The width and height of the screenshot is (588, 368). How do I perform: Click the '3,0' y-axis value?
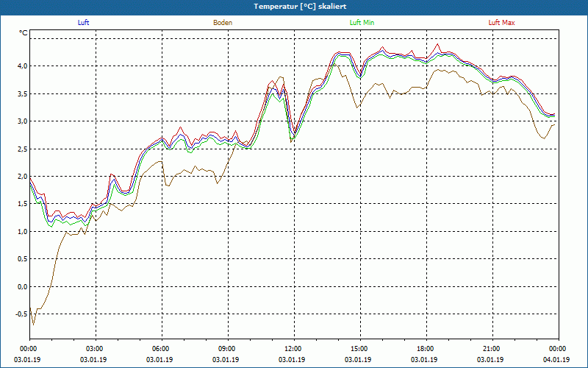pos(23,121)
